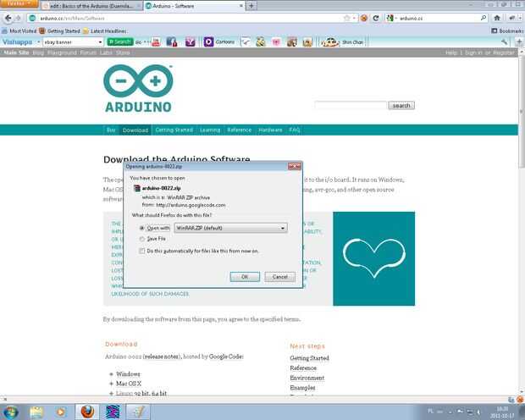
Task: Open a new browser tab
Action: 251,6
